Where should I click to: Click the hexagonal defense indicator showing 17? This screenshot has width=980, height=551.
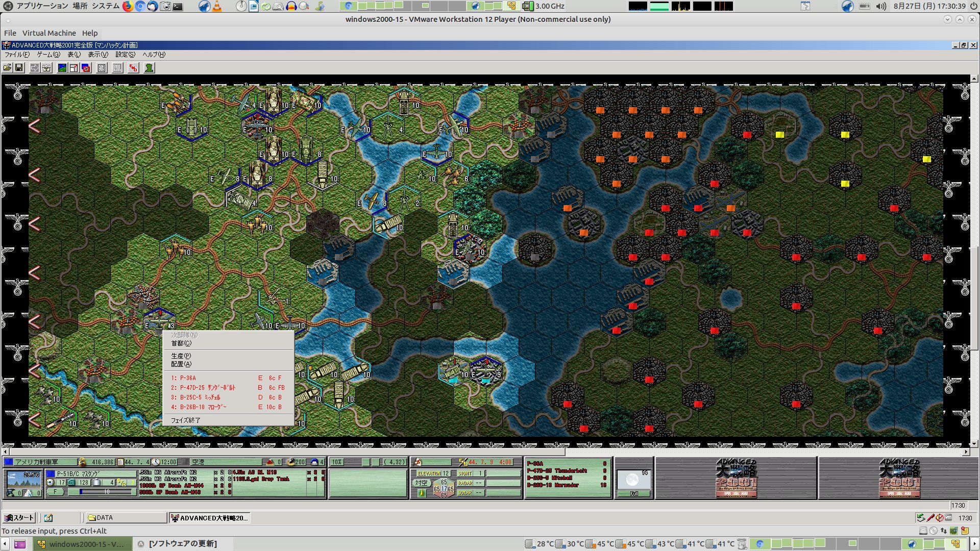point(444,489)
